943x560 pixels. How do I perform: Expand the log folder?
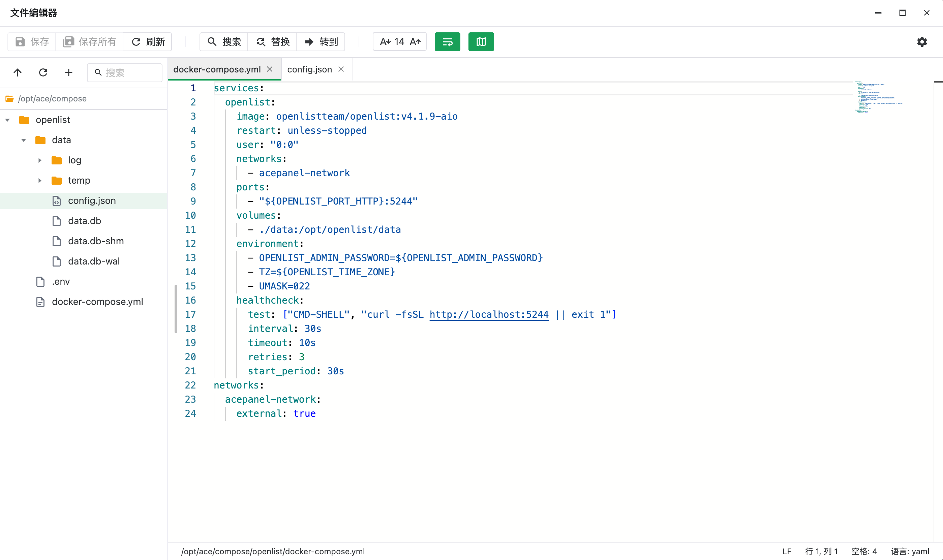coord(40,160)
